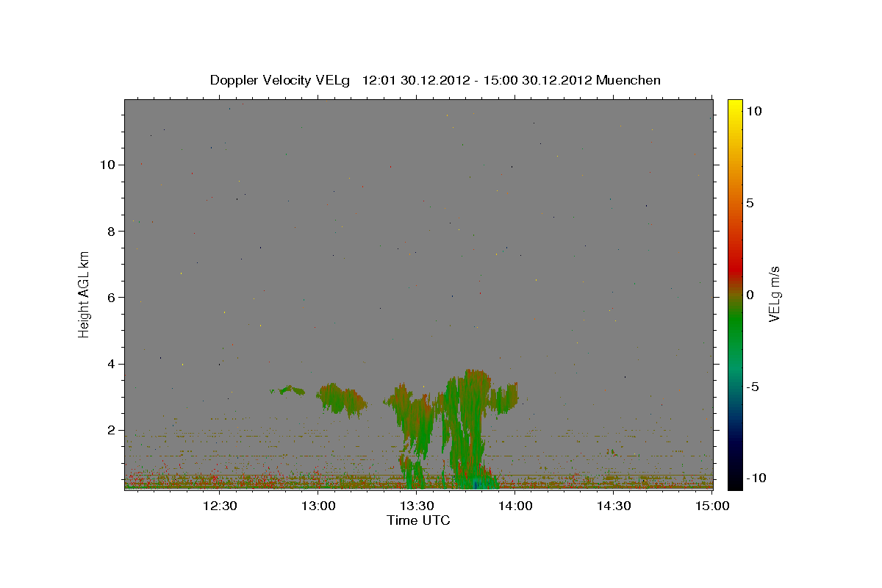Click the 15:00 time axis tick label
Image resolution: width=882 pixels, height=588 pixels.
click(711, 506)
